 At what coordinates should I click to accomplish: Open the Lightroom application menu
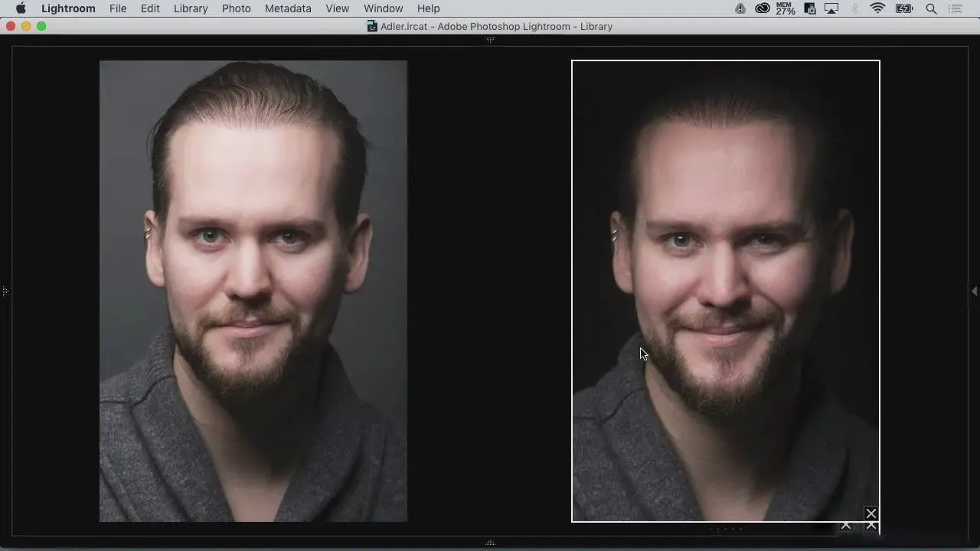[68, 8]
